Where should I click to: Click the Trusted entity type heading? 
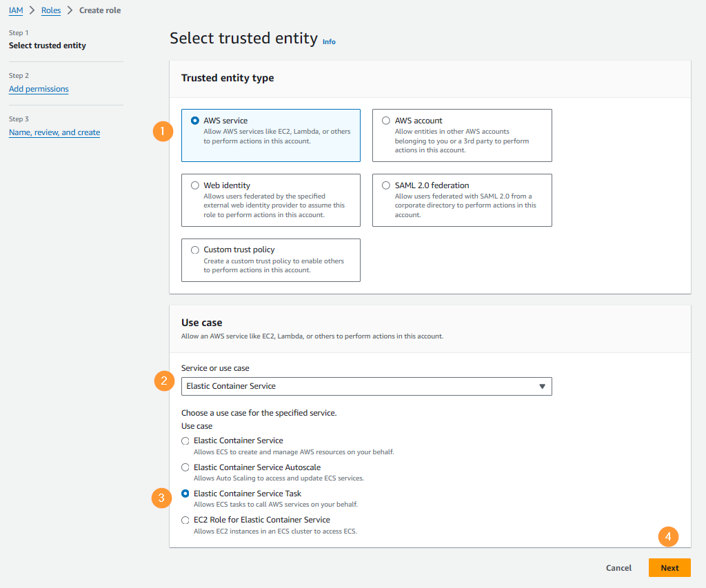(x=228, y=78)
